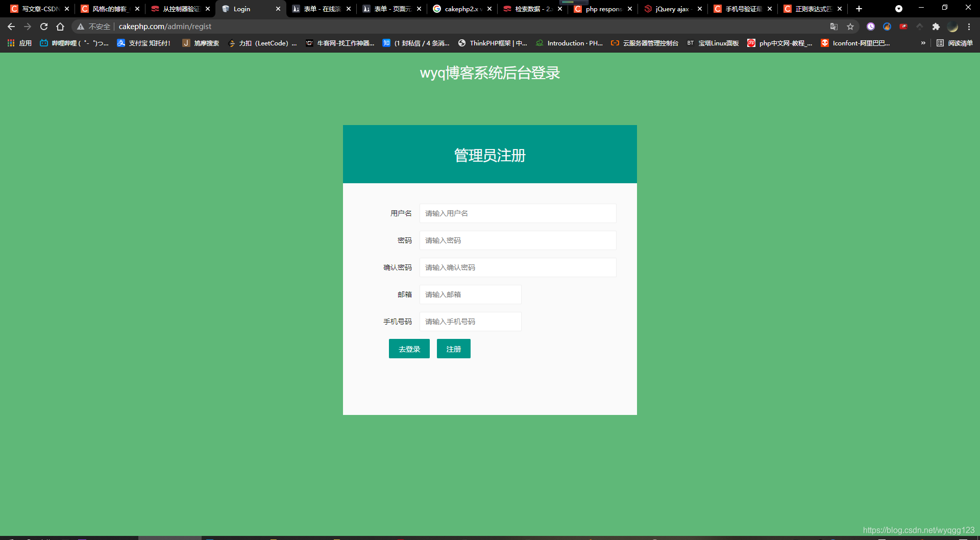This screenshot has width=980, height=540.
Task: Focus the 手机号码 input field
Action: coord(470,322)
